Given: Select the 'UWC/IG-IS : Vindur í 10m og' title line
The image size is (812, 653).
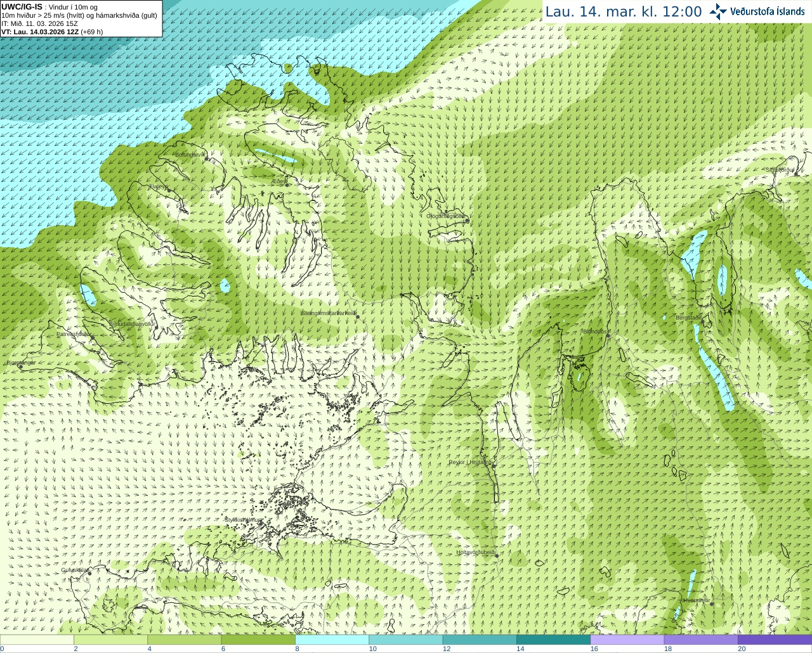Looking at the screenshot, I should pos(49,6).
